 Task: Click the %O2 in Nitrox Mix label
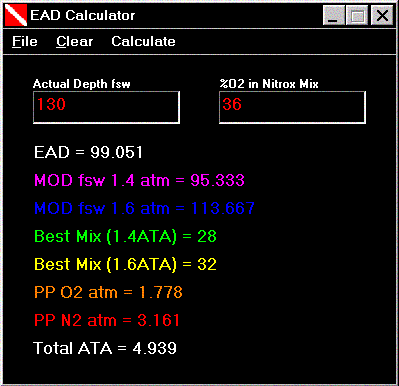269,84
